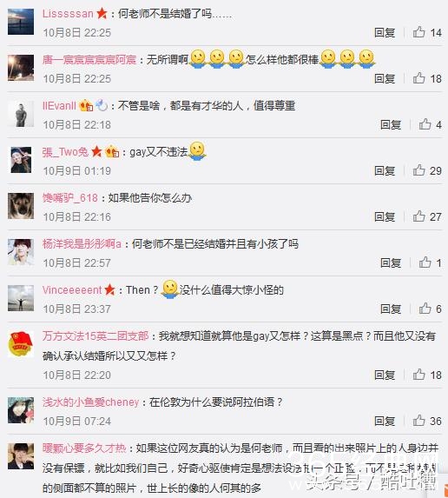Like Lisssssan's comment with thumbs-up icon

pyautogui.click(x=418, y=32)
